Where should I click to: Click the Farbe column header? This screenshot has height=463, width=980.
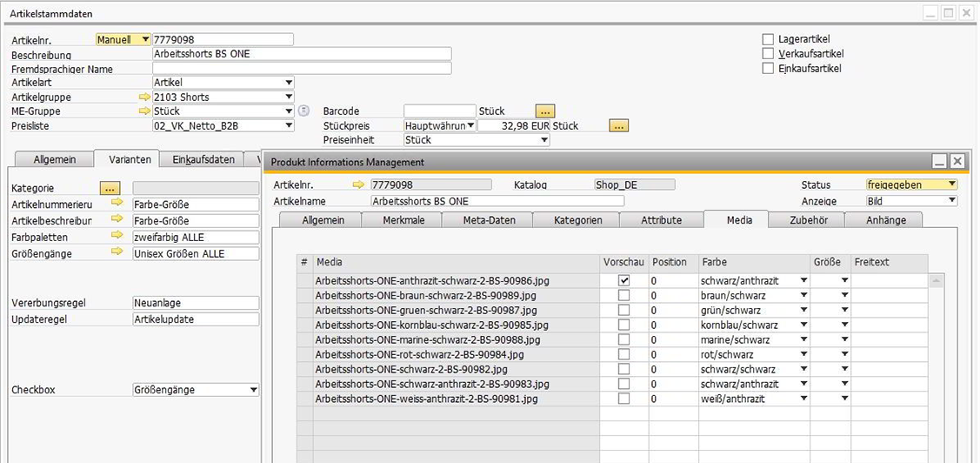tap(755, 262)
